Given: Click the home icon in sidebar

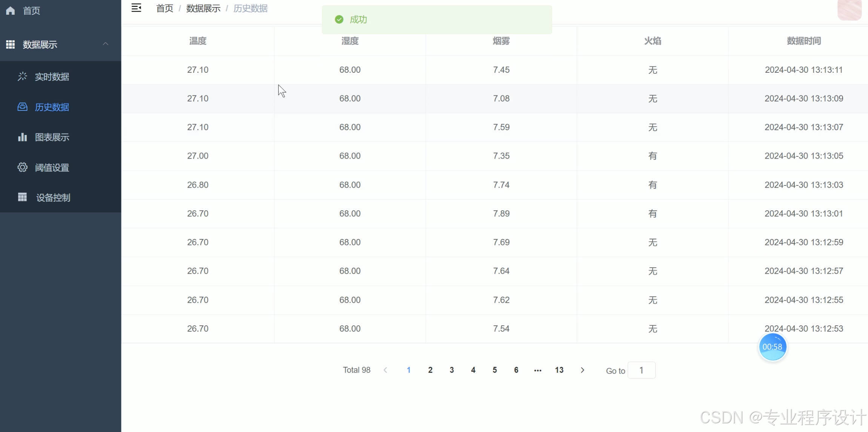Looking at the screenshot, I should (x=11, y=11).
